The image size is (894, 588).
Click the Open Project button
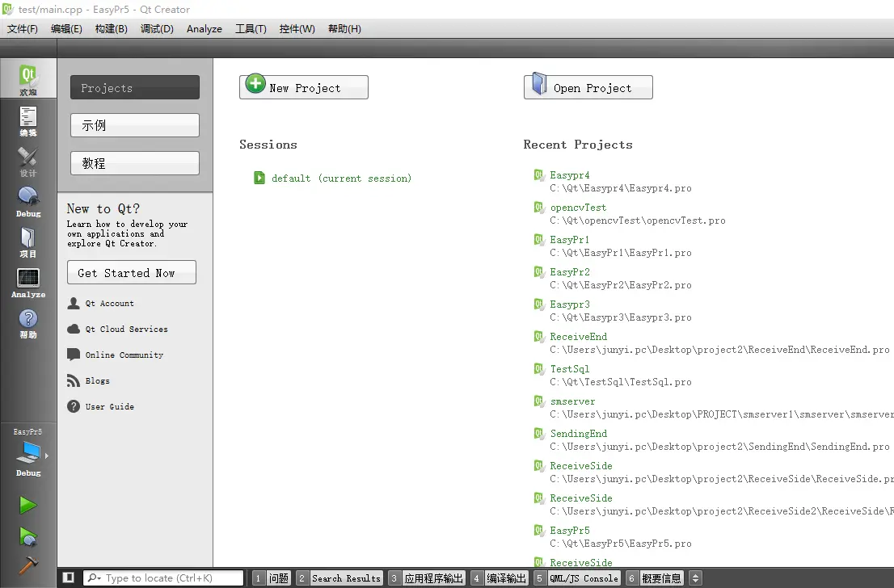click(588, 87)
